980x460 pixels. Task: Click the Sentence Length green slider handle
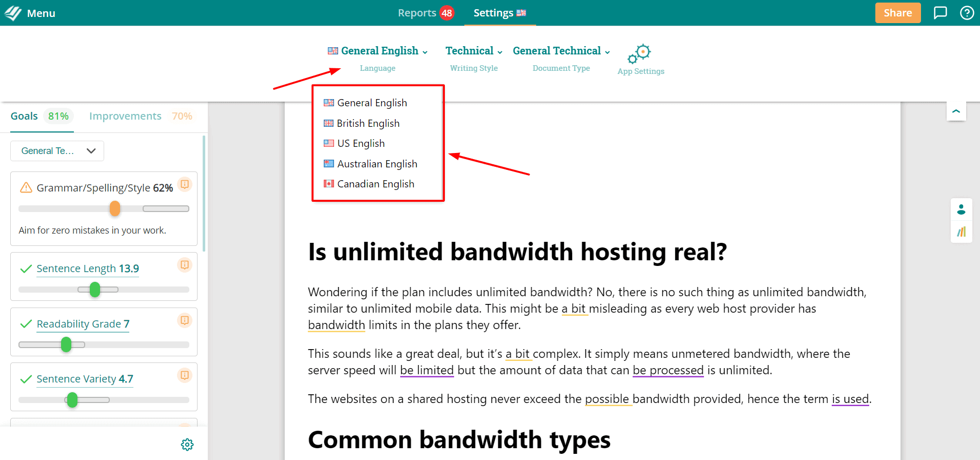coord(95,290)
